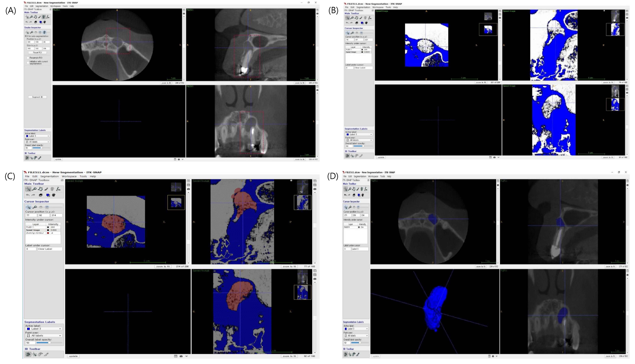This screenshot has height=364, width=635.
Task: Choose Zoom magnifier tool in panel C toolbar
Action: coord(34,189)
